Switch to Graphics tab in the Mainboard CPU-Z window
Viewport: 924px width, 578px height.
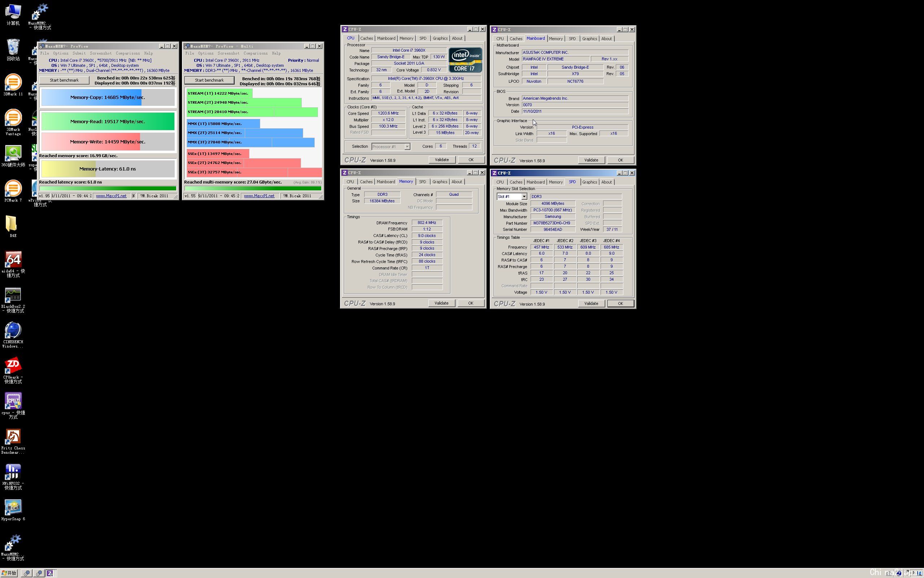click(589, 39)
